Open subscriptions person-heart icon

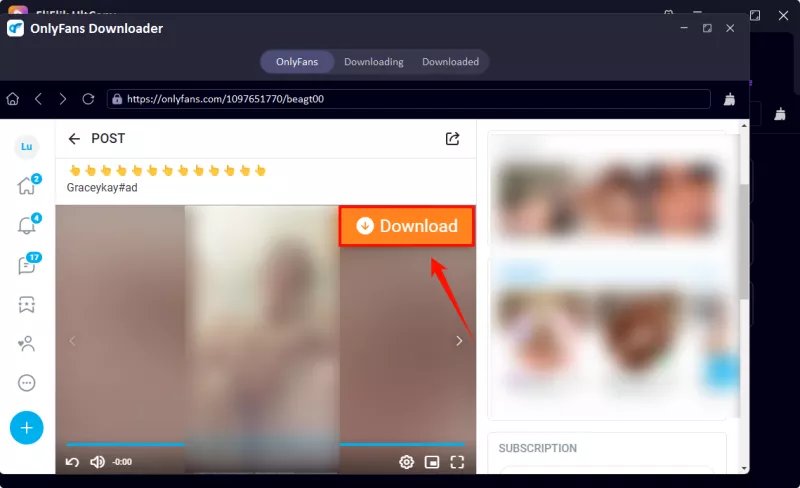(27, 344)
